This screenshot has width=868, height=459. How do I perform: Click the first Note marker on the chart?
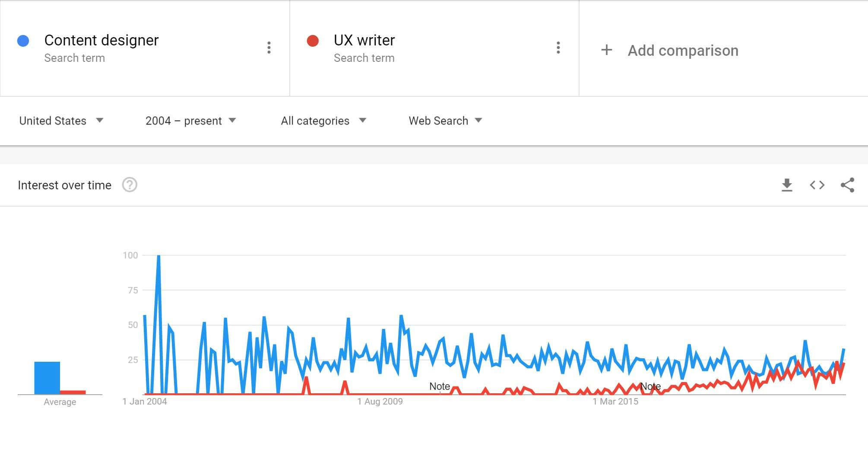coord(439,386)
